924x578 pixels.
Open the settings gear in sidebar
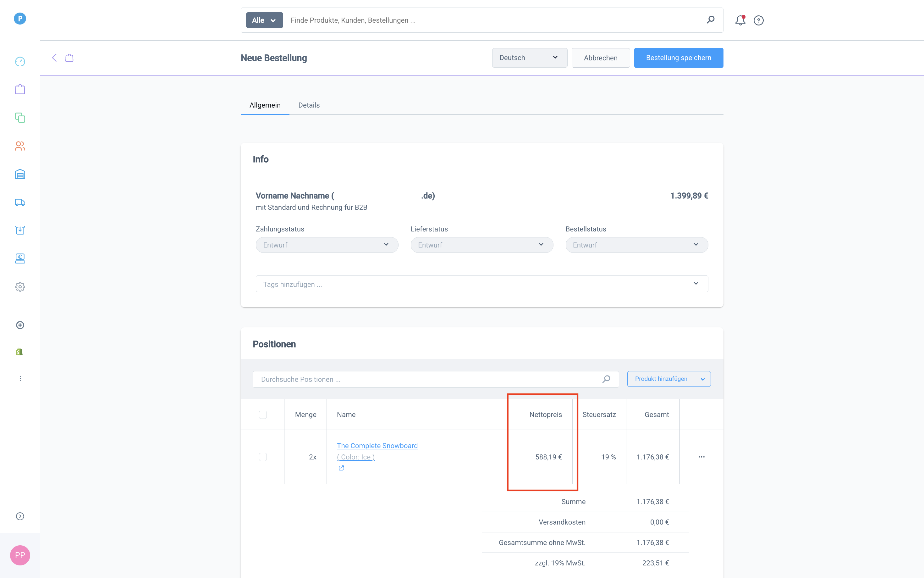click(20, 287)
